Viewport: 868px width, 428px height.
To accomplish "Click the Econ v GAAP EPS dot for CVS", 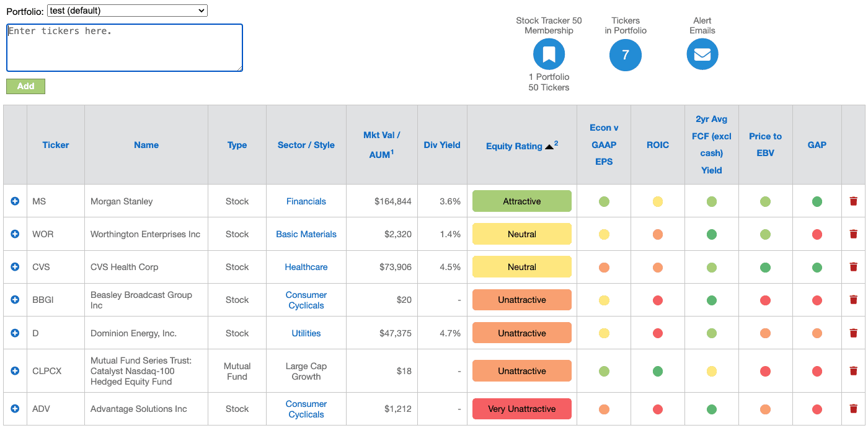I will (604, 267).
